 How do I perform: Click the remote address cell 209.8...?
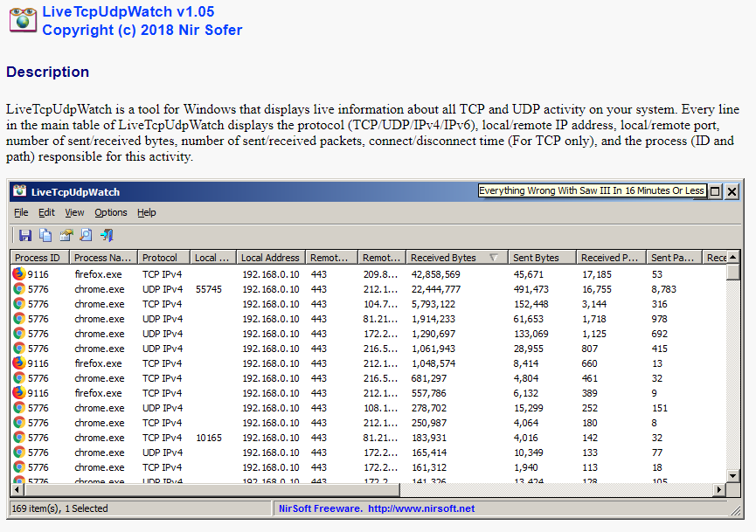pos(380,274)
